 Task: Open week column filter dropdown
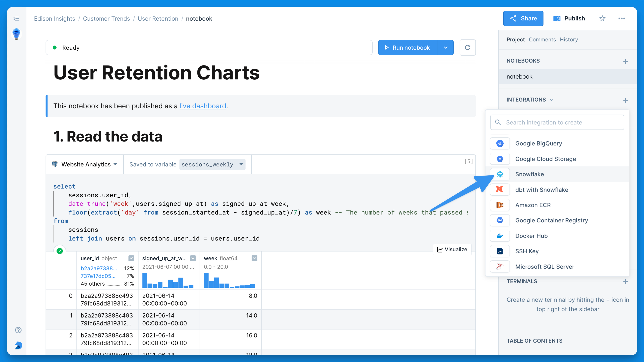pos(254,258)
